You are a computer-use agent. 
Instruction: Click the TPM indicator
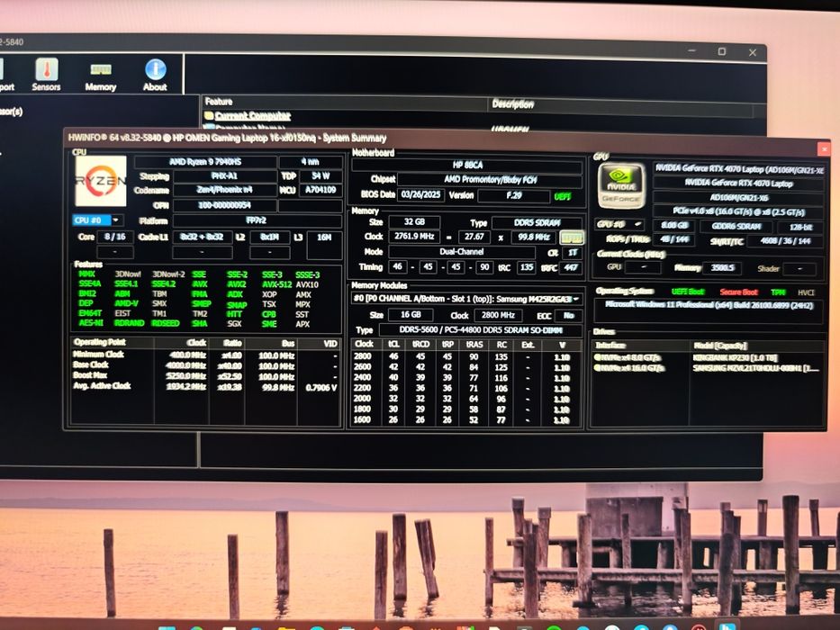pos(778,292)
